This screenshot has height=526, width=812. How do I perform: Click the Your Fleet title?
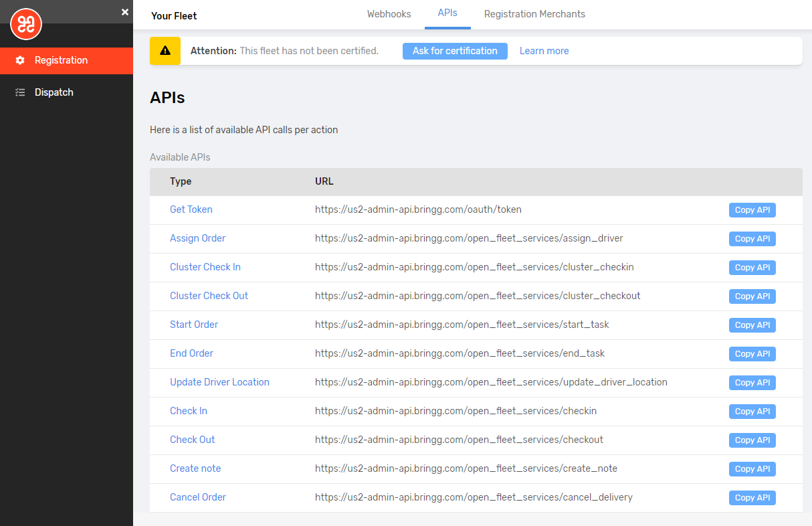coord(174,15)
